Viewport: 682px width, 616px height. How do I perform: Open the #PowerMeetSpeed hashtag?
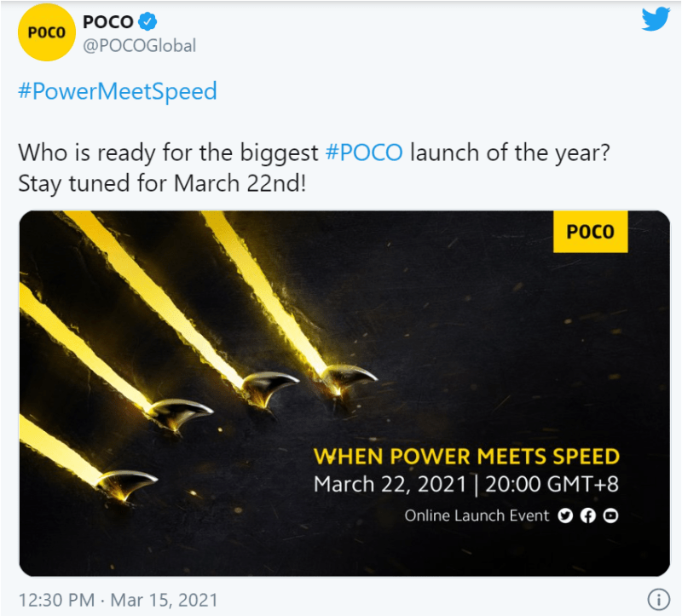(118, 91)
